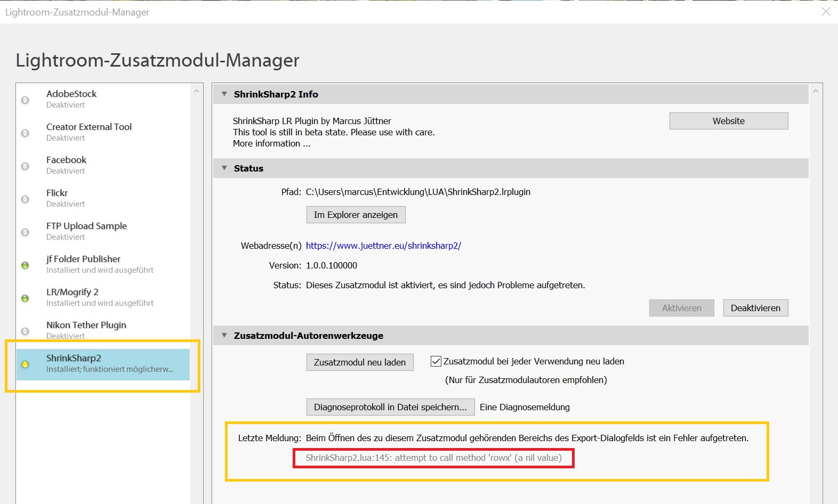The width and height of the screenshot is (838, 504).
Task: Click the Facebook plugin status dot
Action: (25, 166)
